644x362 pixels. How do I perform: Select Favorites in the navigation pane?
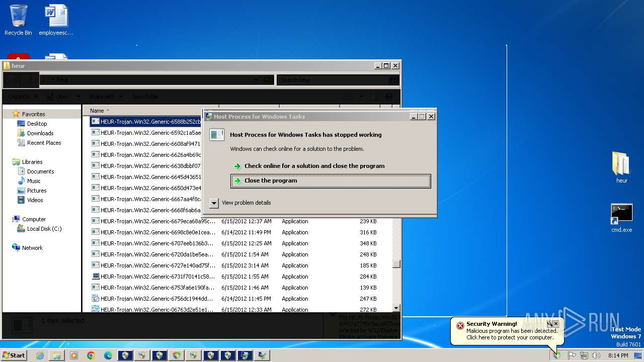click(33, 114)
